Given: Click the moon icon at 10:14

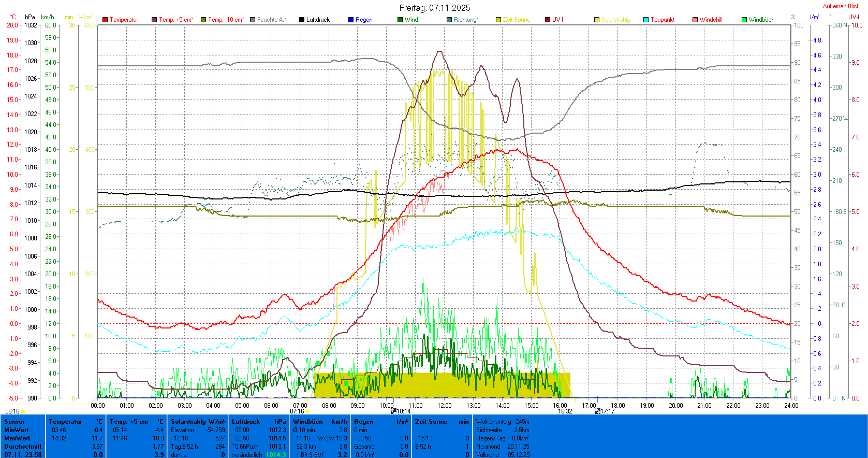Looking at the screenshot, I should 393,411.
